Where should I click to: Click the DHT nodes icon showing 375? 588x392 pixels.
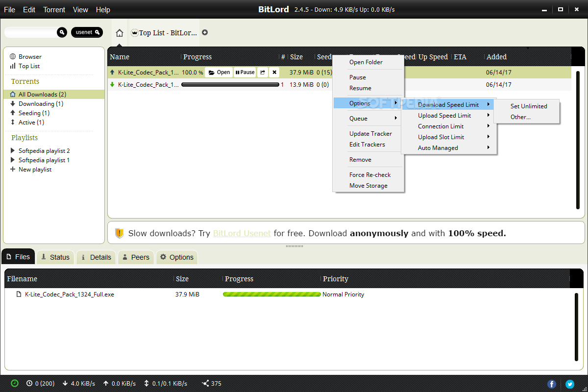(212, 383)
